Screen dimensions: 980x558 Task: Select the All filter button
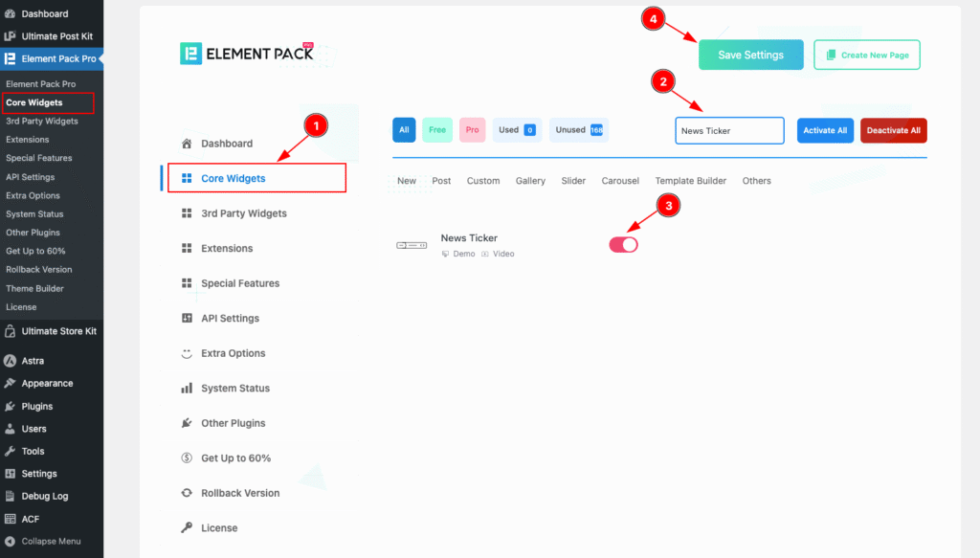tap(404, 130)
